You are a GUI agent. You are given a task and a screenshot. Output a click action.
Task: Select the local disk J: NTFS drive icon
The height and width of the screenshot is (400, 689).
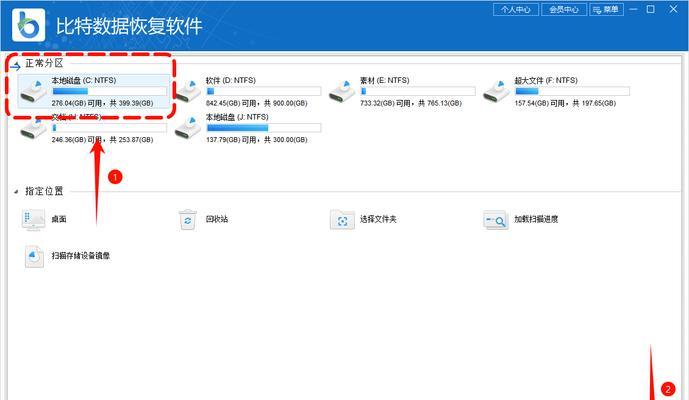188,127
